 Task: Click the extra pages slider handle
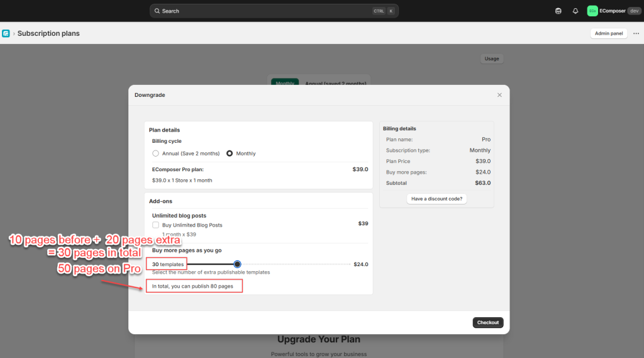coord(237,264)
